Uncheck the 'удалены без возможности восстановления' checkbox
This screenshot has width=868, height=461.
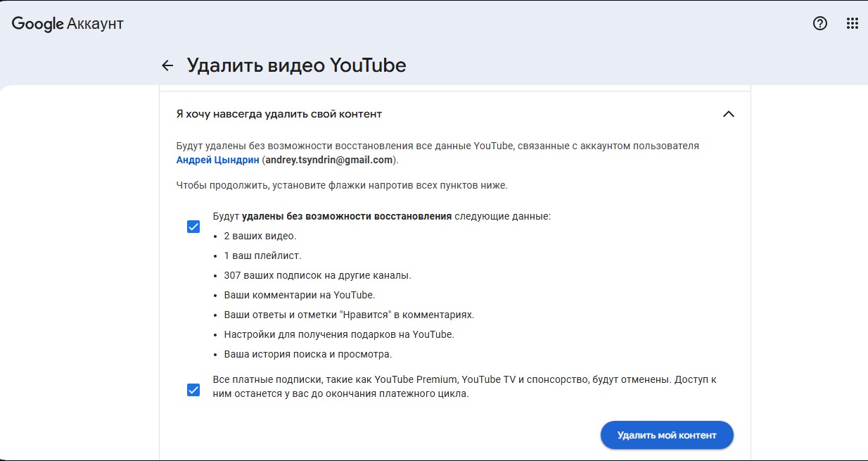tap(193, 227)
